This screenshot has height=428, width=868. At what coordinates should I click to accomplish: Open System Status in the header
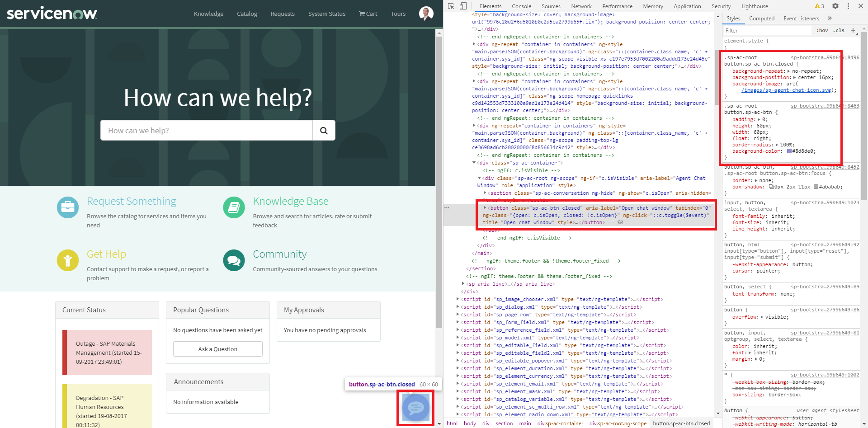click(327, 14)
